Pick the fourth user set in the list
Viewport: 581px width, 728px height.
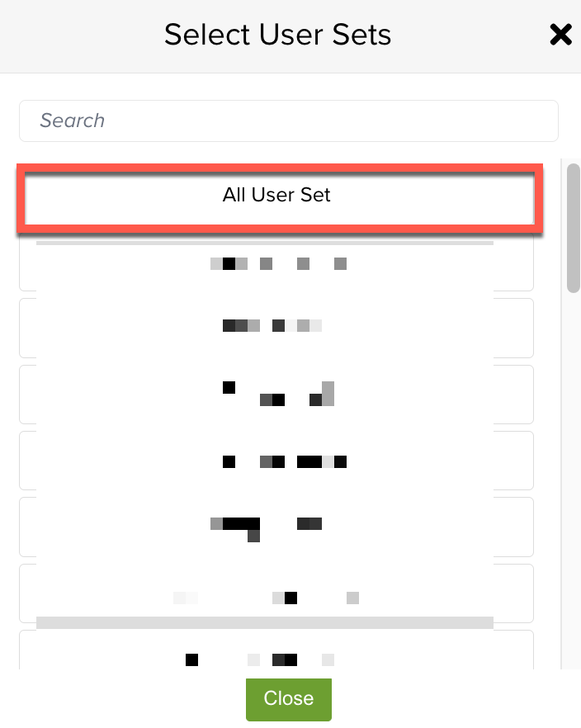click(276, 461)
